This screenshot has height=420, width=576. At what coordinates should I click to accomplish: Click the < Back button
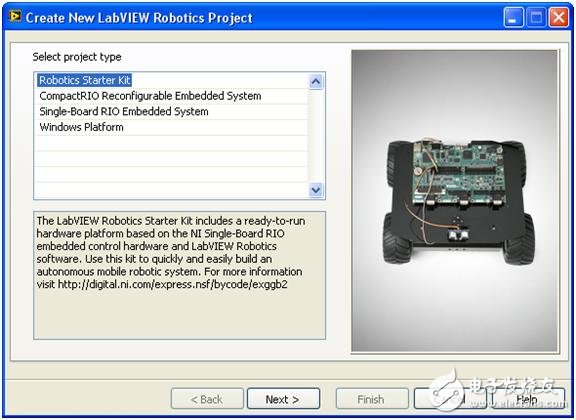tap(207, 399)
